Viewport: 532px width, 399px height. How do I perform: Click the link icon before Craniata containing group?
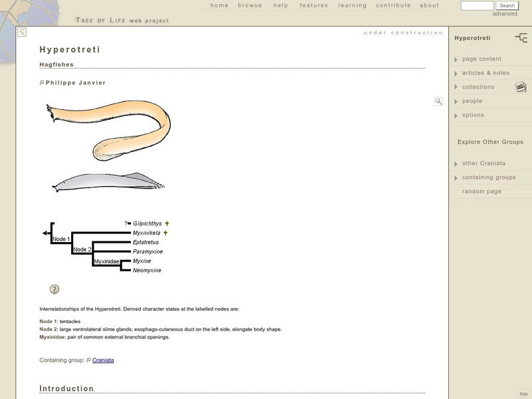pyautogui.click(x=88, y=362)
